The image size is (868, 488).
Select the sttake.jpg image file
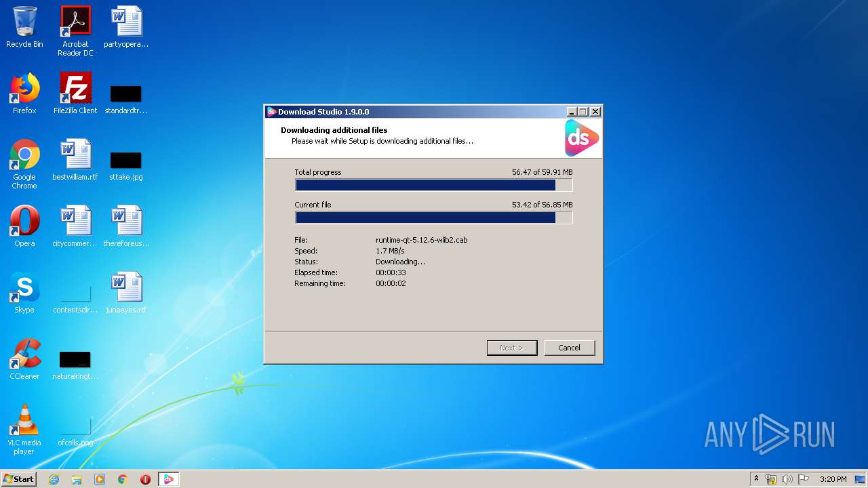click(x=126, y=165)
